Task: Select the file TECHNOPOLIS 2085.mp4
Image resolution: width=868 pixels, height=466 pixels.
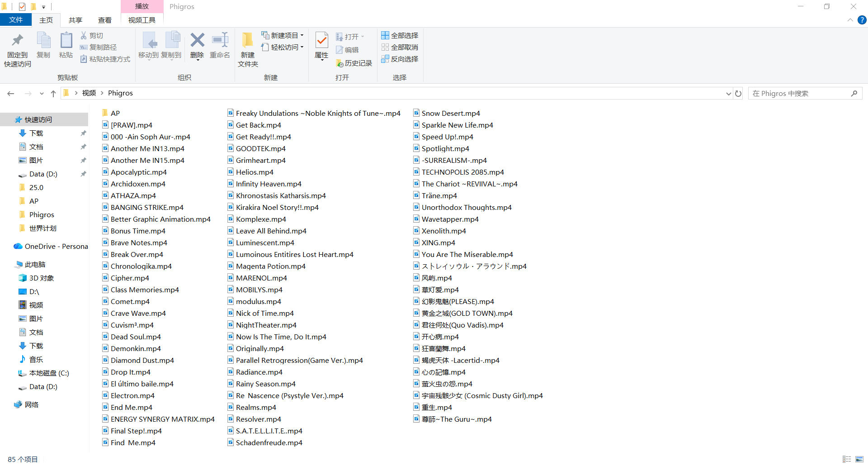Action: coord(458,172)
